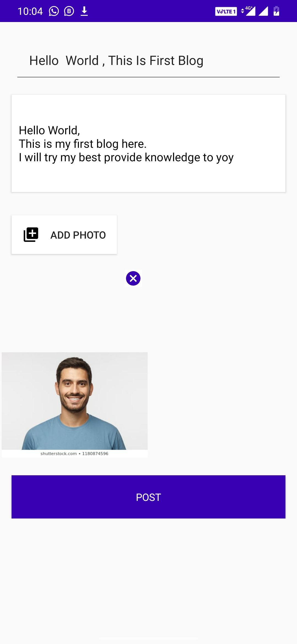Tap the B notification icon in status bar
Screen dimensions: 297x644
(x=69, y=11)
